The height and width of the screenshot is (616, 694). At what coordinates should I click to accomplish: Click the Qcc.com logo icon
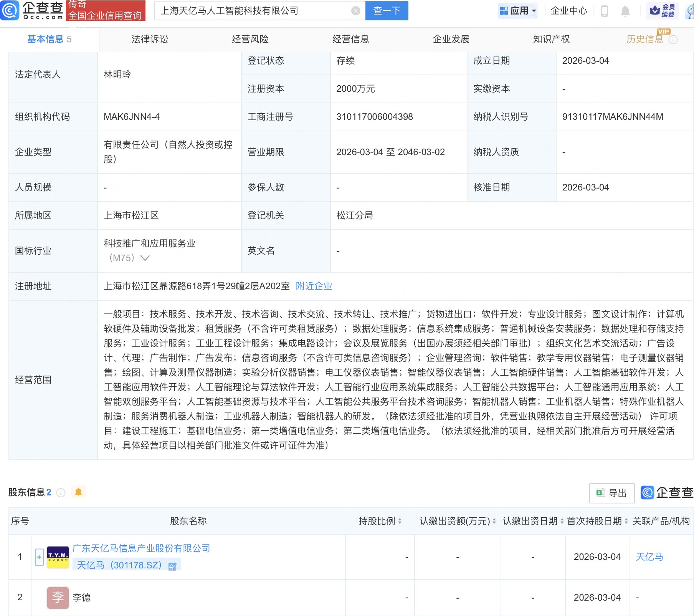coord(10,10)
